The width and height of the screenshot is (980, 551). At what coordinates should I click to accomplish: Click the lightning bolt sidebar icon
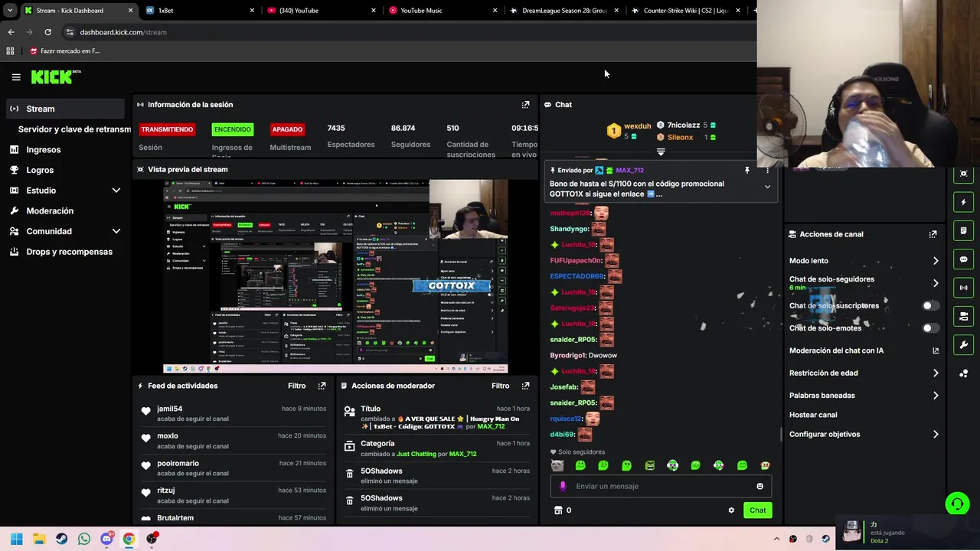point(963,202)
